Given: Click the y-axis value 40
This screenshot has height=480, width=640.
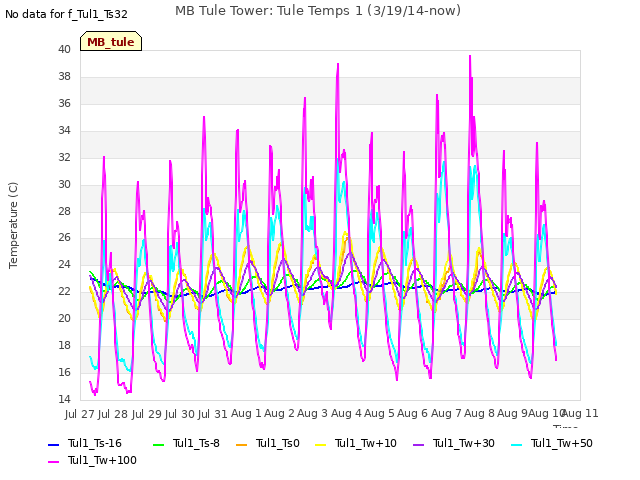Looking at the screenshot, I should click(64, 49).
